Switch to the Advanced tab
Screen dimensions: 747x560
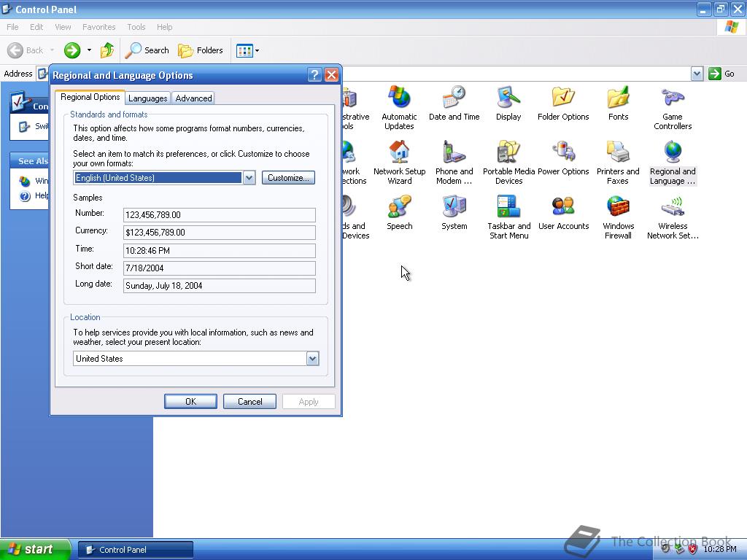(193, 98)
